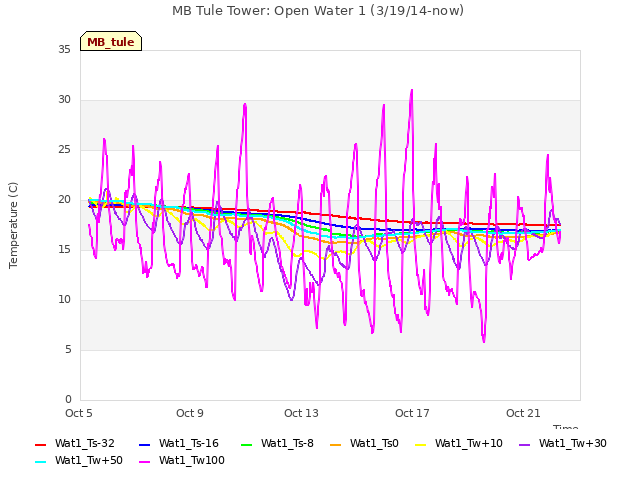Screen dimensions: 640x480
Task: Click purple Wat1_Tw+30 legend color marker
Action: click(x=524, y=444)
